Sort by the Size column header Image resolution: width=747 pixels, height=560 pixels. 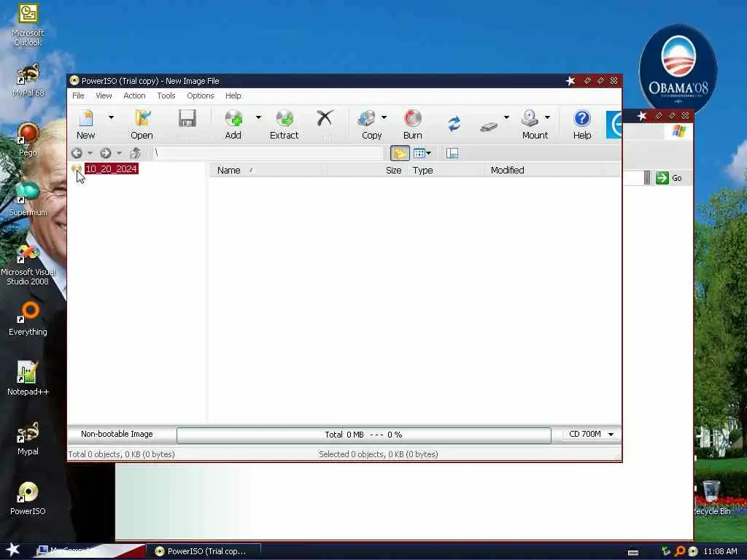tap(366, 170)
